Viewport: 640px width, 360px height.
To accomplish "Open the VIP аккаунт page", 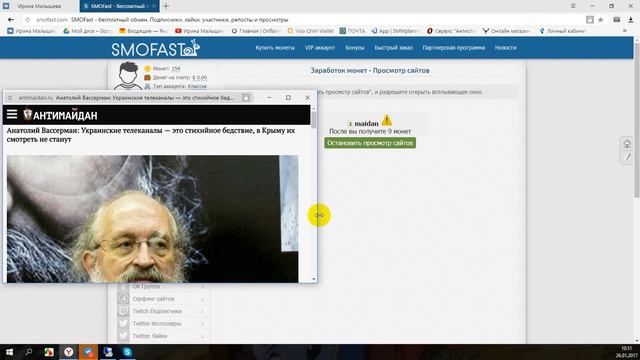I will [x=320, y=48].
